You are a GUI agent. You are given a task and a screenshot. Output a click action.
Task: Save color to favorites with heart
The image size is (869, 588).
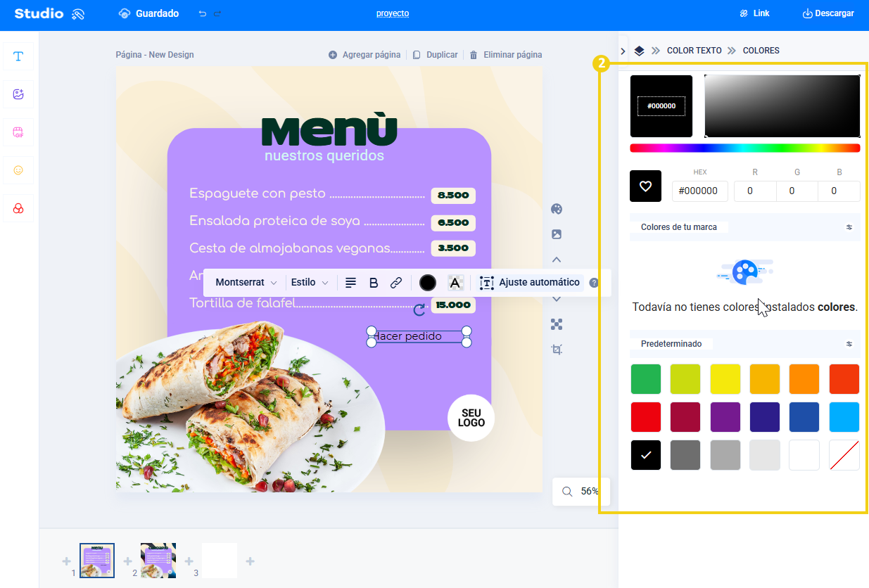645,186
